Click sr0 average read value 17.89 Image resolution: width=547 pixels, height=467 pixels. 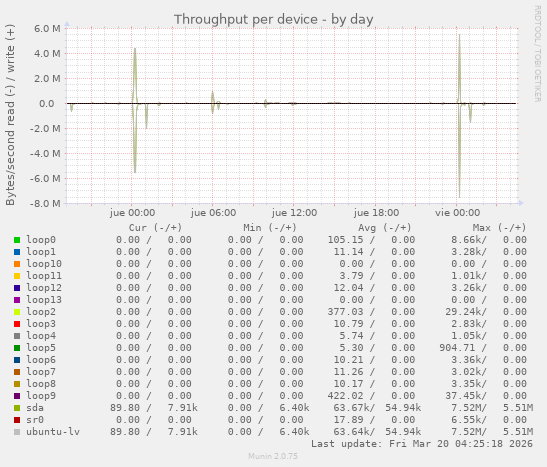coord(348,420)
